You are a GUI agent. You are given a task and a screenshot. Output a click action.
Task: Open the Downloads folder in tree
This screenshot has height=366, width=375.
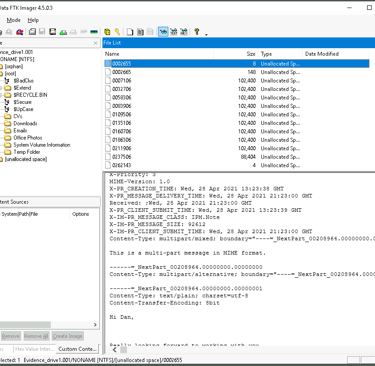coord(25,123)
